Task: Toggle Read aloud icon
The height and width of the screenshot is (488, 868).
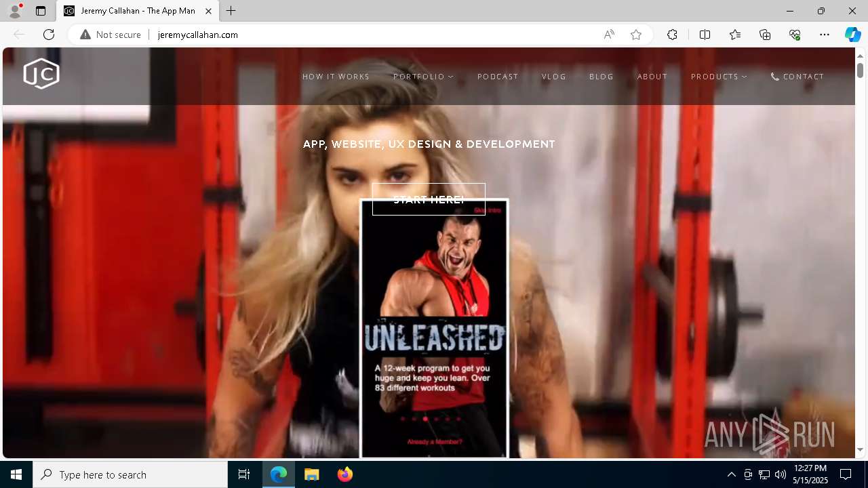Action: 609,35
